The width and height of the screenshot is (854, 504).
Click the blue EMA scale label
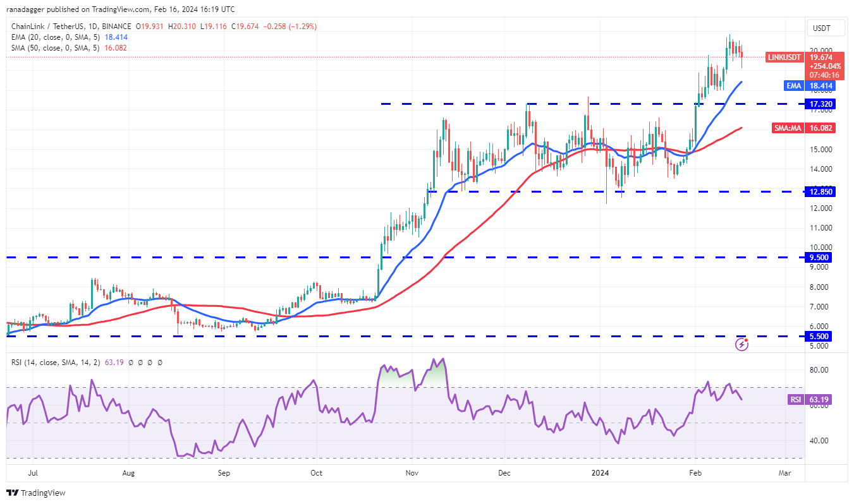[x=794, y=86]
